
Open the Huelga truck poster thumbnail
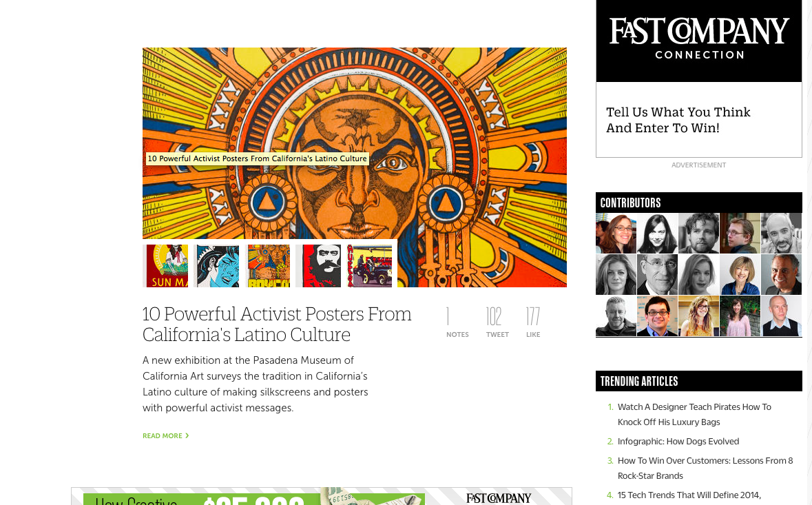(x=370, y=266)
